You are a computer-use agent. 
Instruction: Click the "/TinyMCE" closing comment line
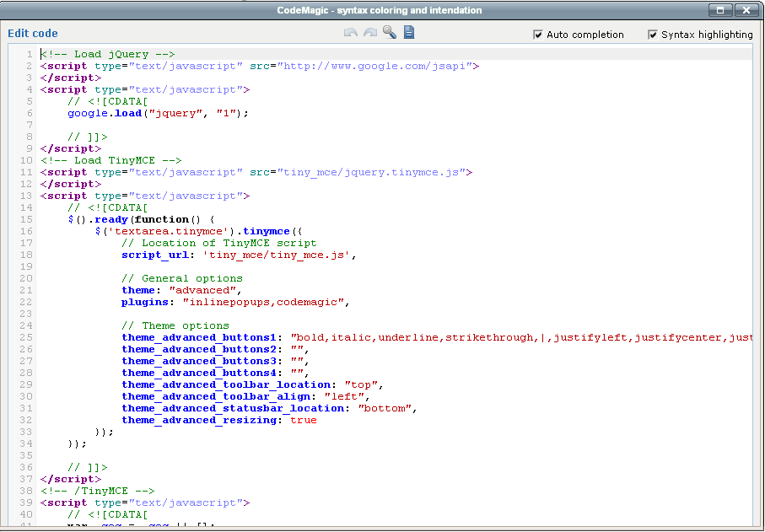coord(98,491)
